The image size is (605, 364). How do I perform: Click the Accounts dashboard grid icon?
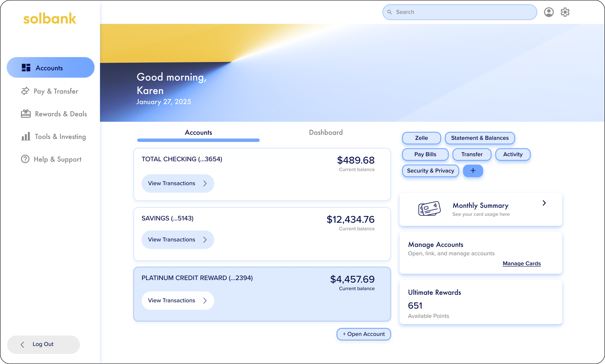coord(26,68)
